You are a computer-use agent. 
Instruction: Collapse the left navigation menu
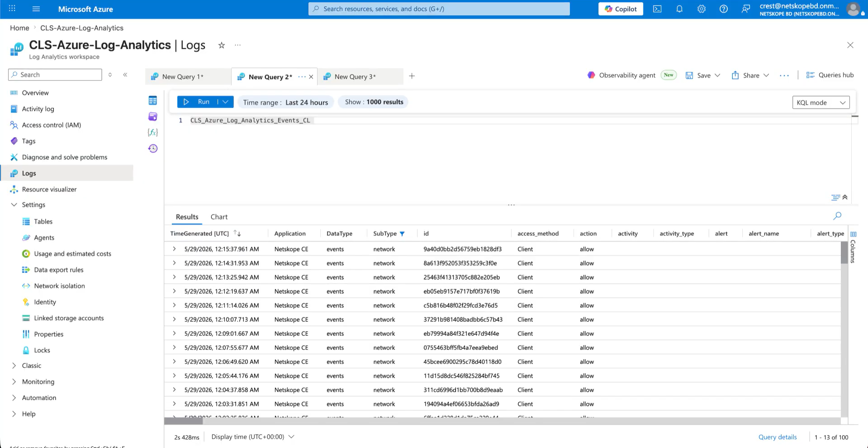click(125, 75)
